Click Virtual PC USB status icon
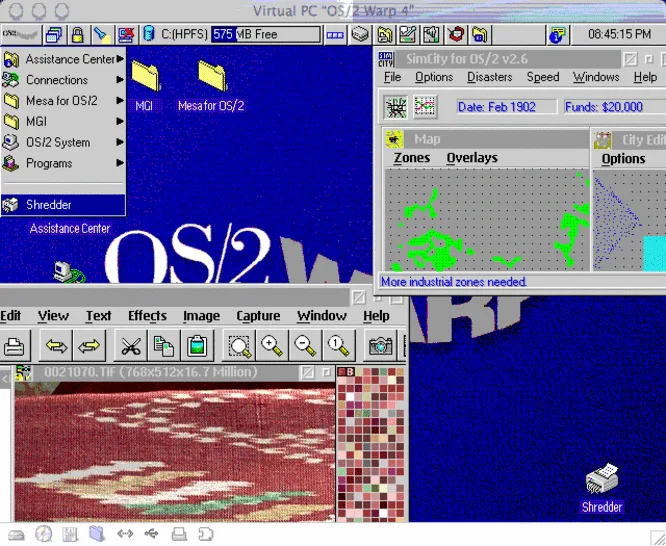This screenshot has width=666, height=546. (151, 534)
